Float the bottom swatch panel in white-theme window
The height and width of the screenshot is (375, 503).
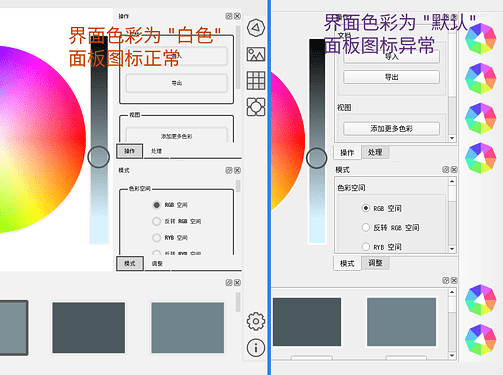click(229, 283)
